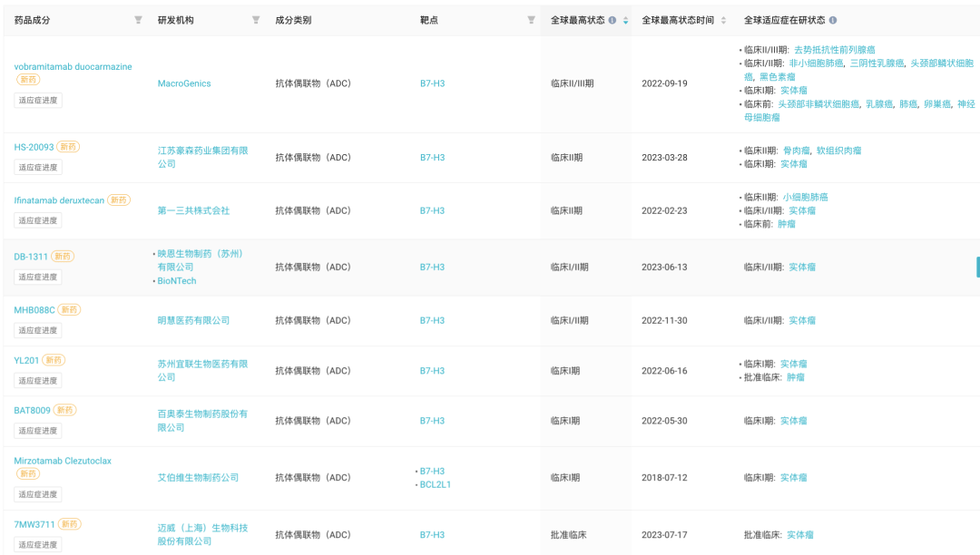Sort by 全球最高状态时间 using sort arrows
Image resolution: width=980 pixels, height=555 pixels.
723,20
